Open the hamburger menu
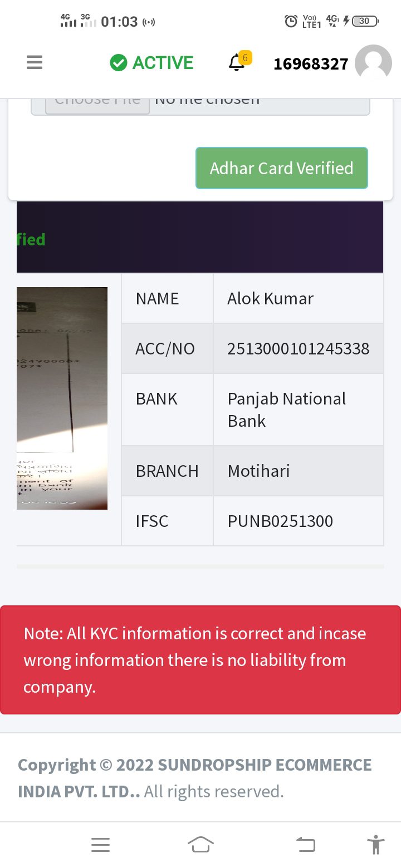 35,63
